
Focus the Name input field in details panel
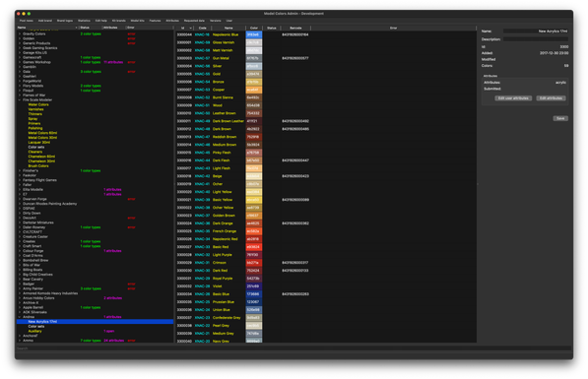pyautogui.click(x=536, y=32)
